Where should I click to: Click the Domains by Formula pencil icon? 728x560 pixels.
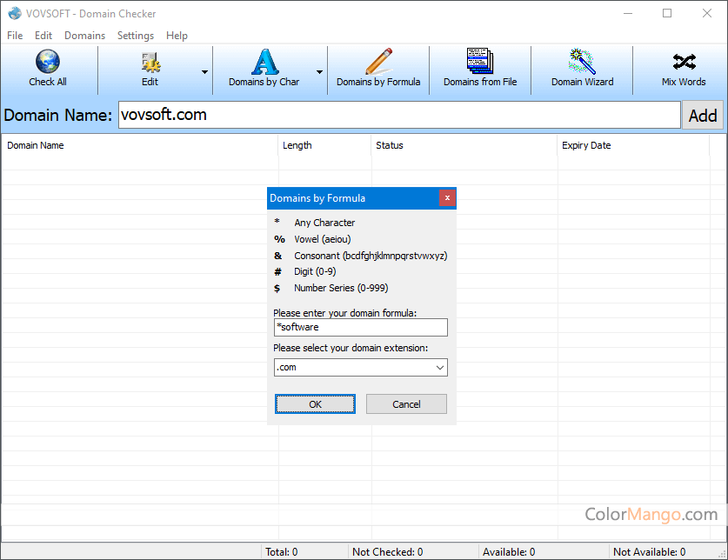click(x=378, y=63)
